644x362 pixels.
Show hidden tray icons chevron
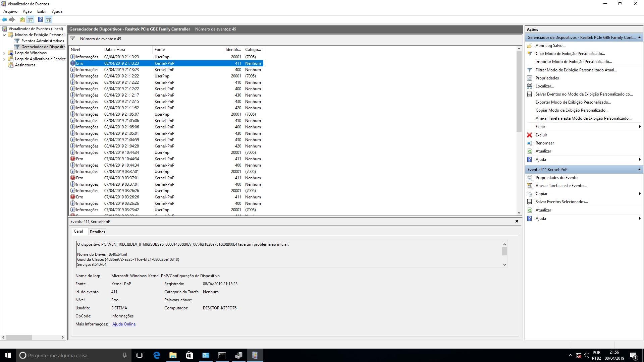point(570,355)
